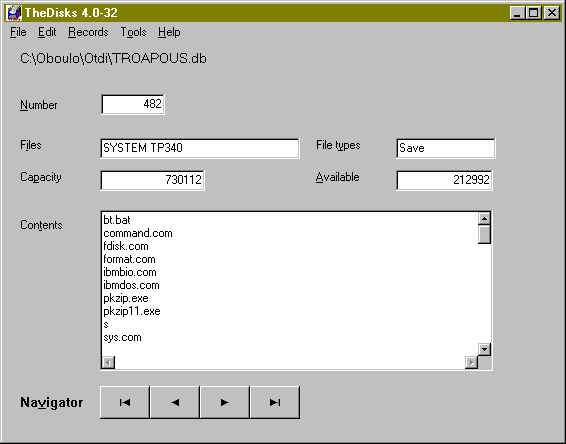This screenshot has width=566, height=444.
Task: Go to previous record arrow button
Action: coord(175,402)
